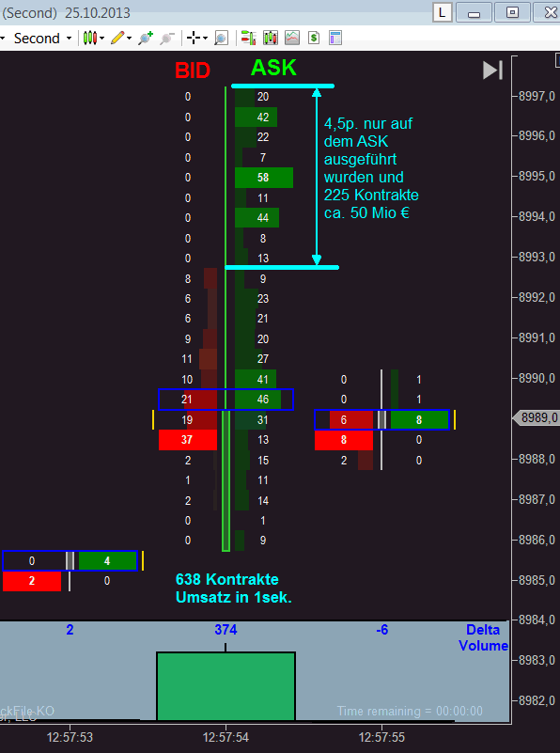Click the zoom area magnifier icon
This screenshot has width=560, height=753.
[x=221, y=38]
